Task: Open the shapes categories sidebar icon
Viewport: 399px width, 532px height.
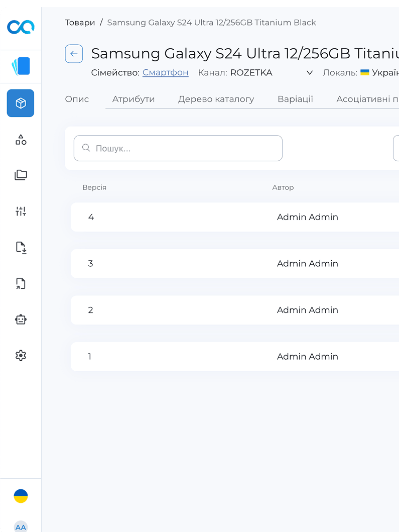Action: [x=21, y=140]
